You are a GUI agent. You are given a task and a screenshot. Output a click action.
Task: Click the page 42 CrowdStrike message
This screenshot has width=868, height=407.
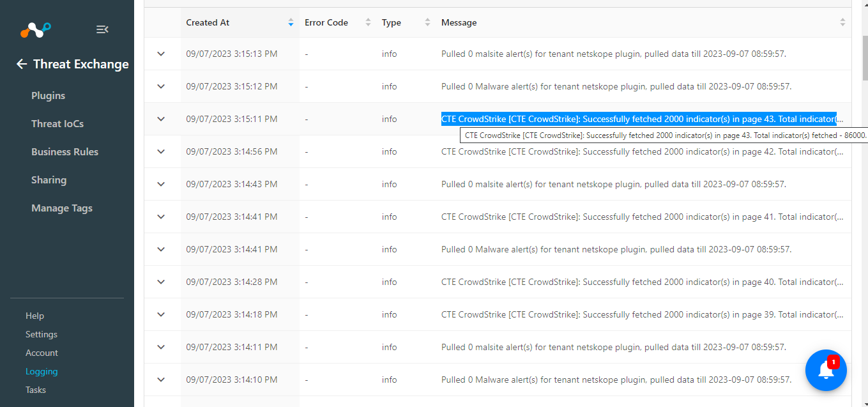tap(642, 151)
